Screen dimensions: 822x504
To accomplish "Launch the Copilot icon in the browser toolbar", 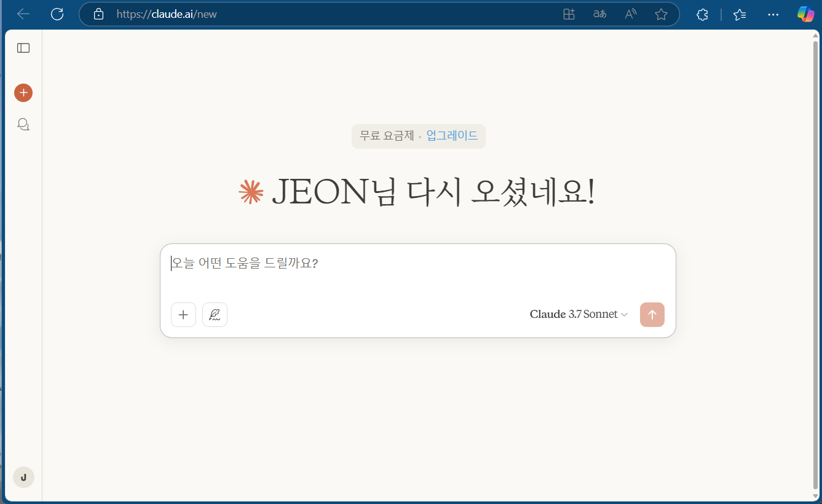I will [x=805, y=14].
